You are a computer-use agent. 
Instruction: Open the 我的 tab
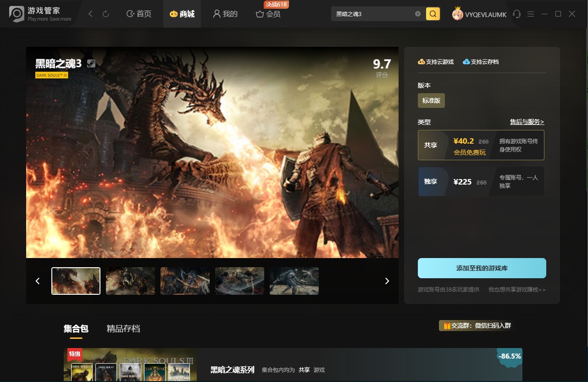coord(225,14)
